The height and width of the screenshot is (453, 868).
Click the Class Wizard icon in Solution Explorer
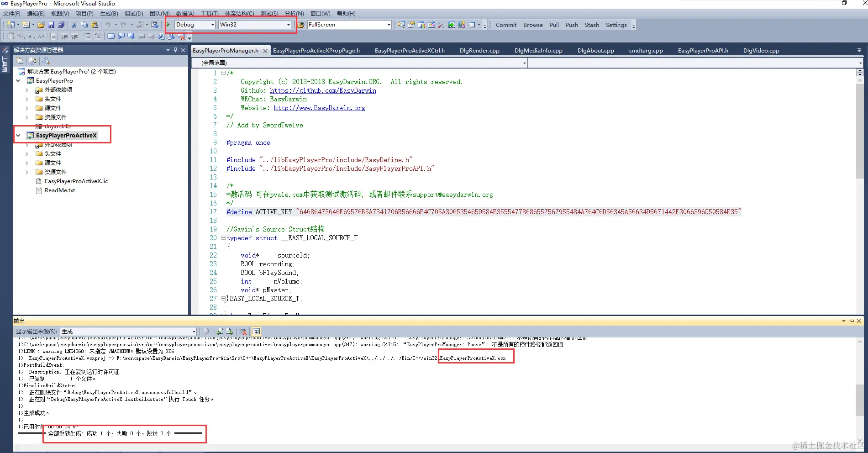point(46,61)
